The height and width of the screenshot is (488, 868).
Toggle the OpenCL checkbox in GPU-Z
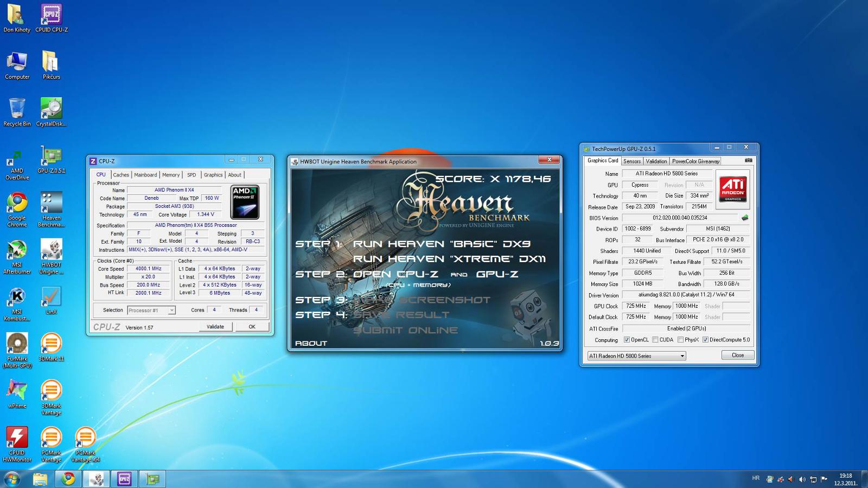coord(627,340)
